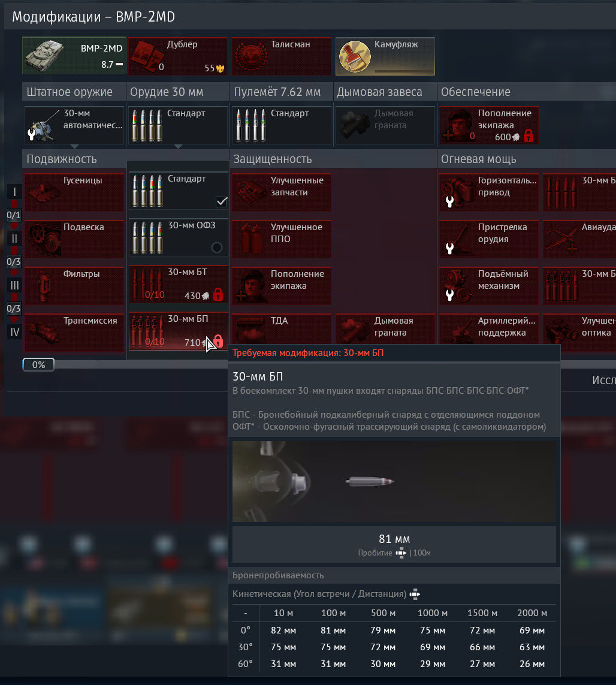The image size is (616, 685).
Task: Open the Пулемёт 7.62 мм Стандарт belt selector
Action: pos(281,125)
